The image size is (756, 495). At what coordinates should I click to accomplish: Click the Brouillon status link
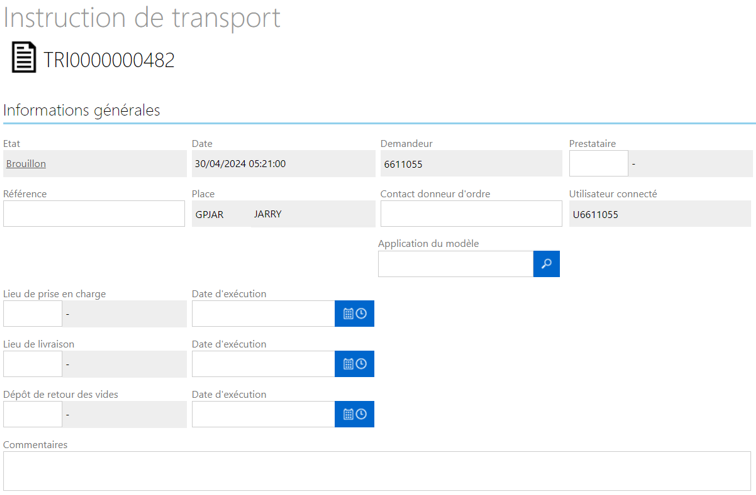click(26, 164)
